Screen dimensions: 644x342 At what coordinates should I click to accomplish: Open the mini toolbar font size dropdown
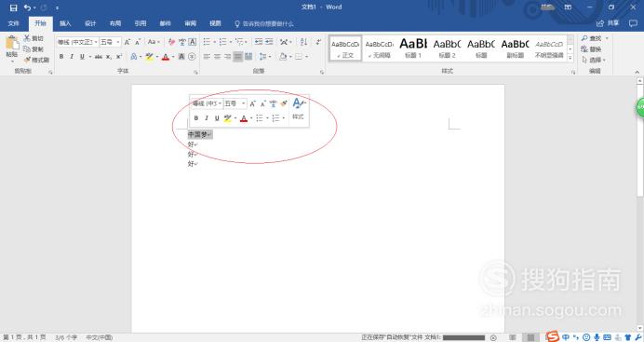243,103
